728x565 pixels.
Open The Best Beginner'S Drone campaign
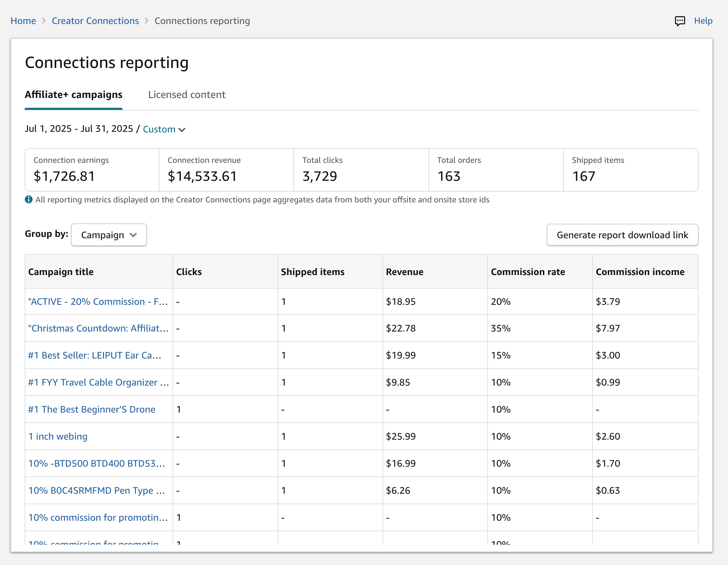pos(92,409)
